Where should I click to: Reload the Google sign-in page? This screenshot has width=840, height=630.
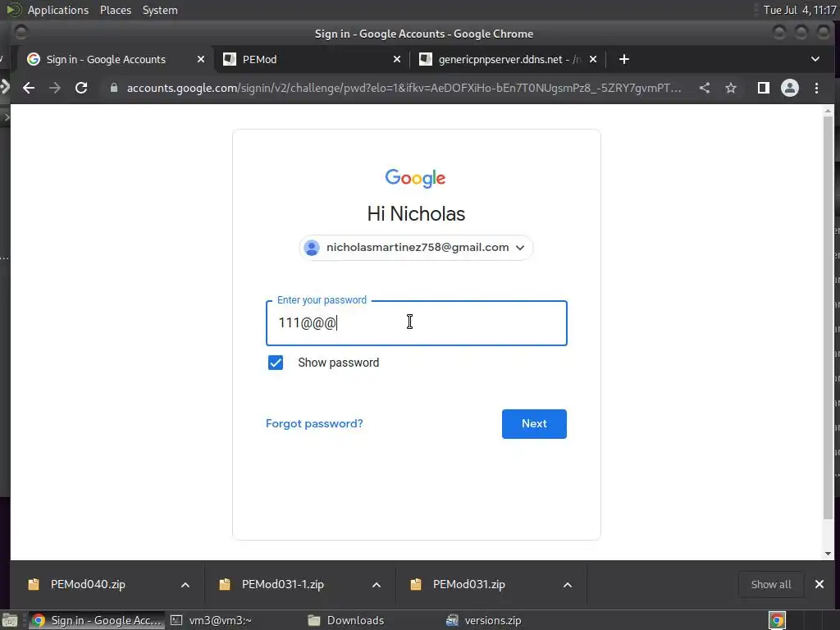point(81,88)
